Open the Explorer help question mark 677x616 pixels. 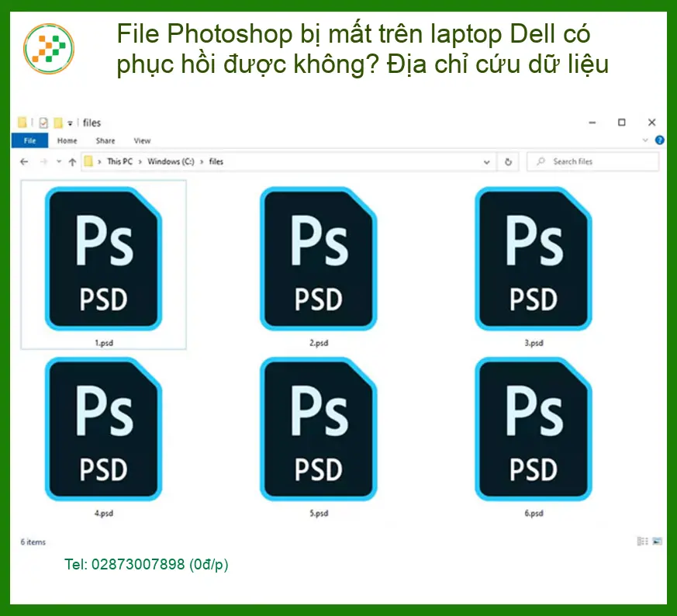(659, 140)
